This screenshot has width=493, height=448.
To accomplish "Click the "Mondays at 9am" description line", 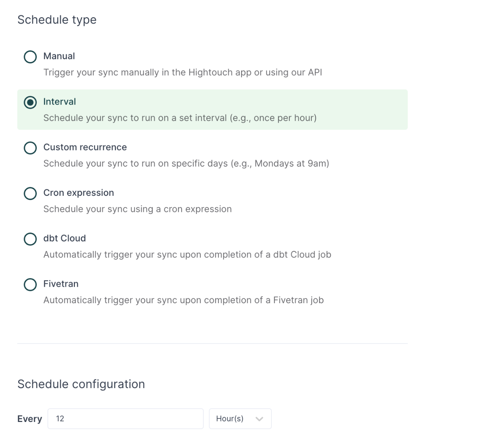I will click(x=186, y=164).
